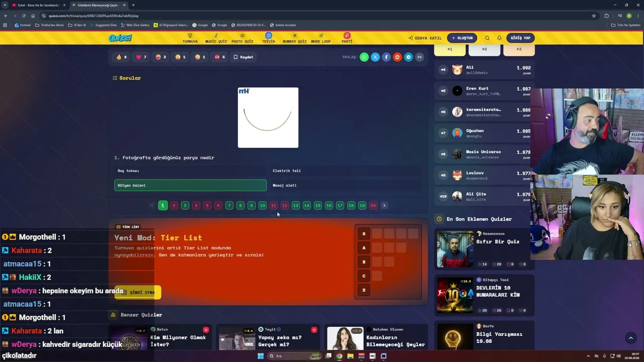Copy the quiz link icon

420,57
